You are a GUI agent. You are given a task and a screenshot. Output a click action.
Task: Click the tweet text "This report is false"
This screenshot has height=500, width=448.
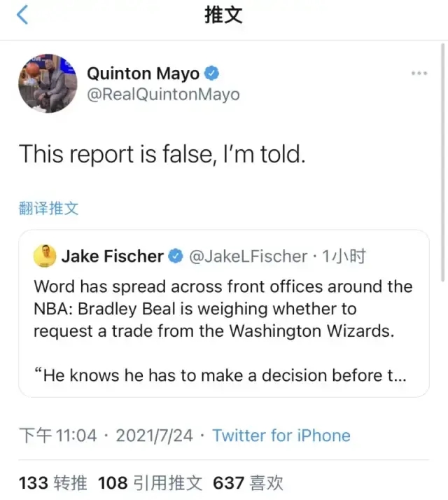pos(162,153)
